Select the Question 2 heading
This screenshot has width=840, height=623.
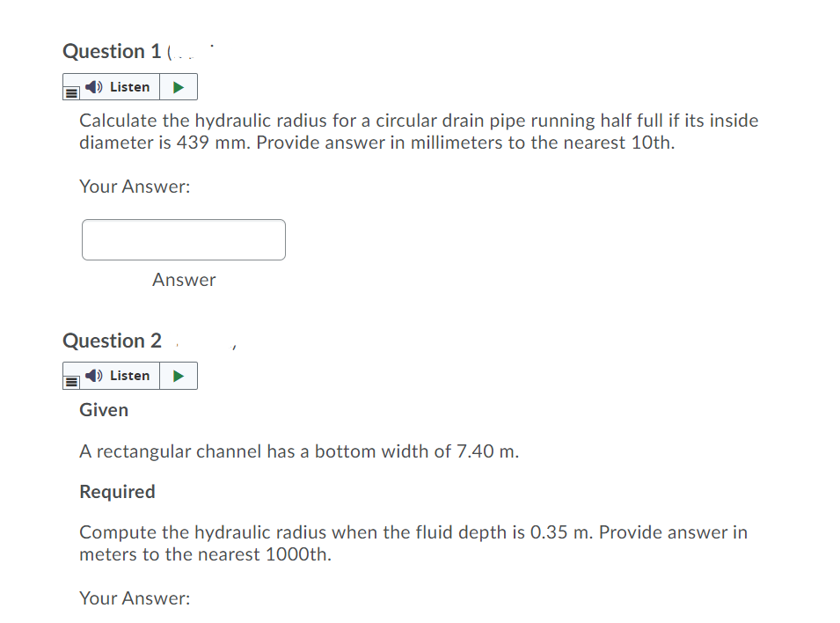(112, 341)
